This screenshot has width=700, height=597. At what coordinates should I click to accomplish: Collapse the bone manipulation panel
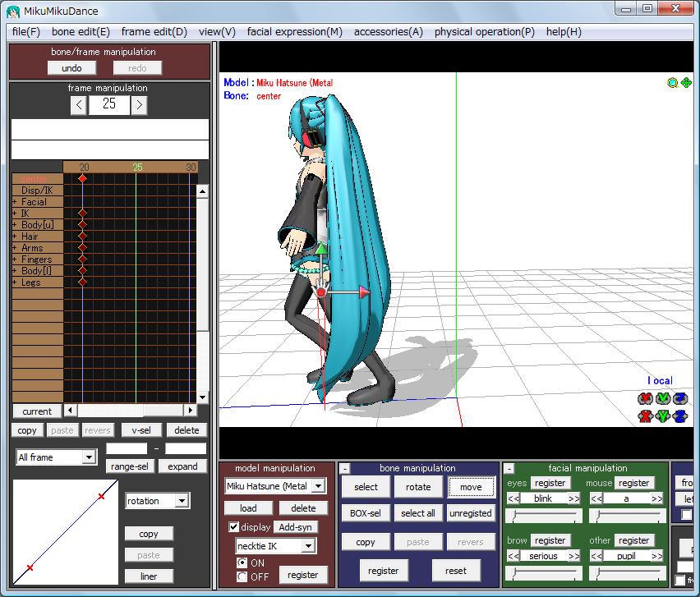[344, 469]
